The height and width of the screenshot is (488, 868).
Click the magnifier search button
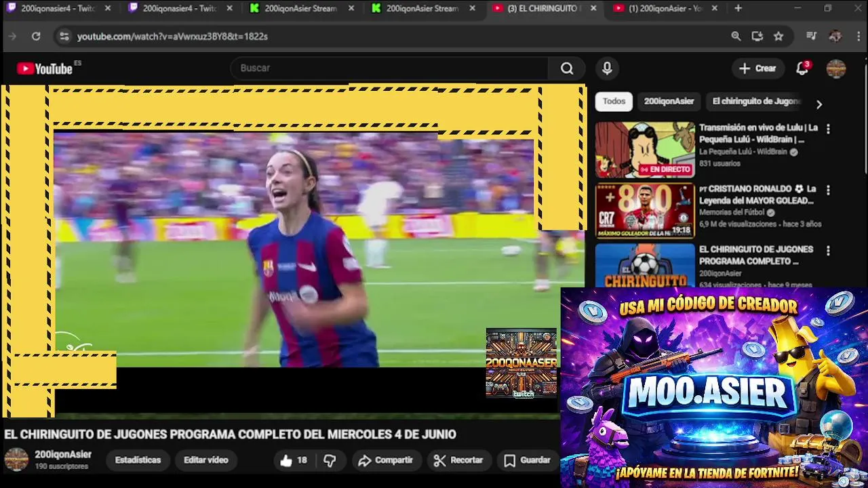point(567,68)
